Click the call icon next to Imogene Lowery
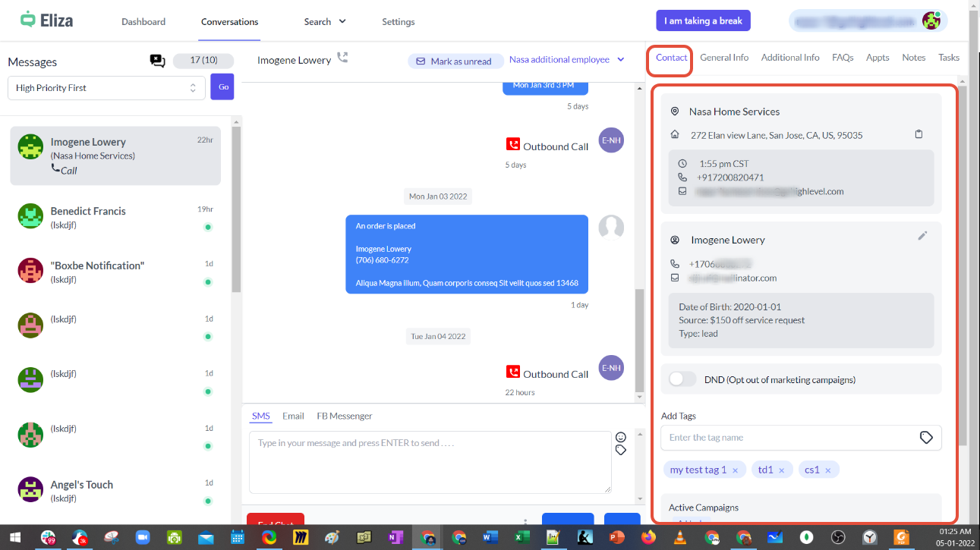The height and width of the screenshot is (550, 980). (x=343, y=58)
